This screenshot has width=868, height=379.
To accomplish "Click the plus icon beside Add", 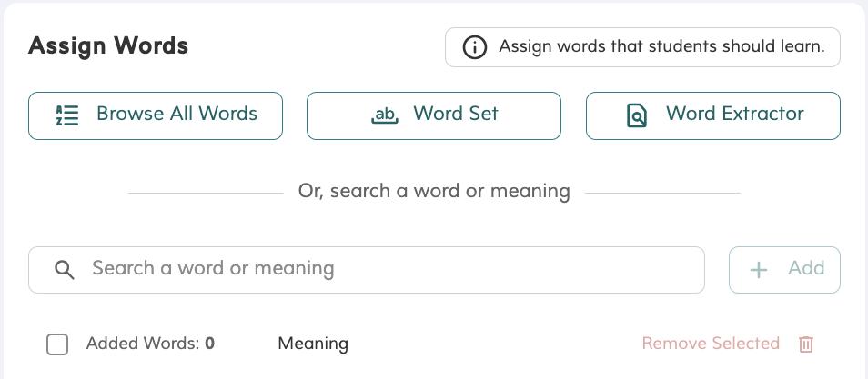I will [759, 270].
